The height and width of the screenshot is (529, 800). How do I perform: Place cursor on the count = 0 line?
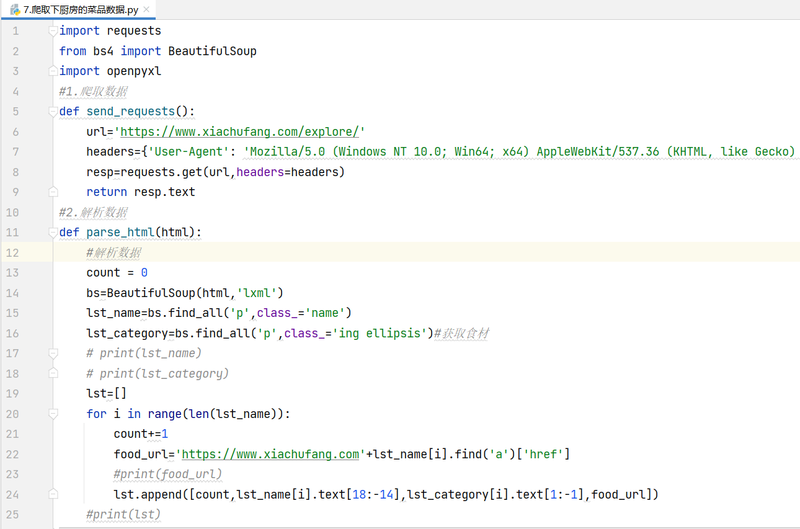pyautogui.click(x=117, y=272)
